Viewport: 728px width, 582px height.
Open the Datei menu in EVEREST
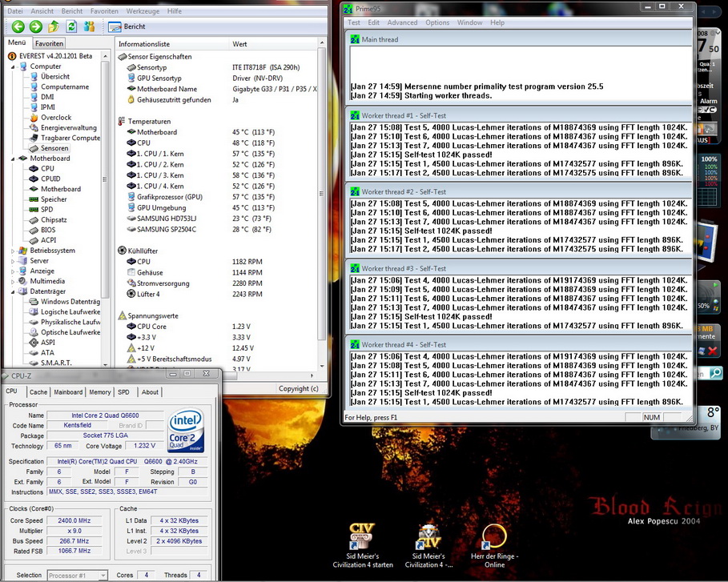tap(15, 10)
